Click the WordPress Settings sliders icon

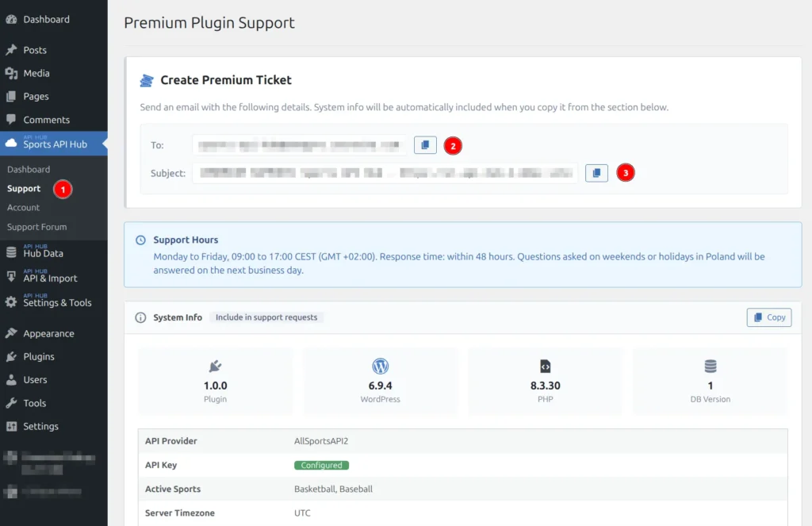(11, 427)
